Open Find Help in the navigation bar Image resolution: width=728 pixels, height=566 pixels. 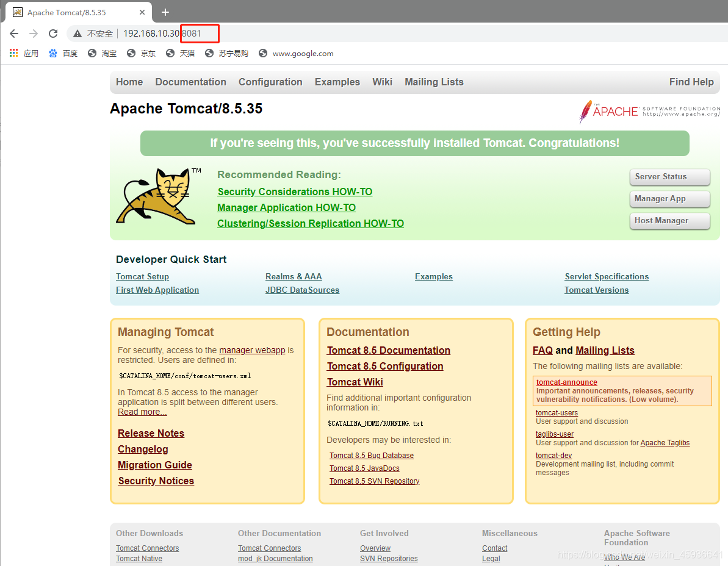point(691,82)
